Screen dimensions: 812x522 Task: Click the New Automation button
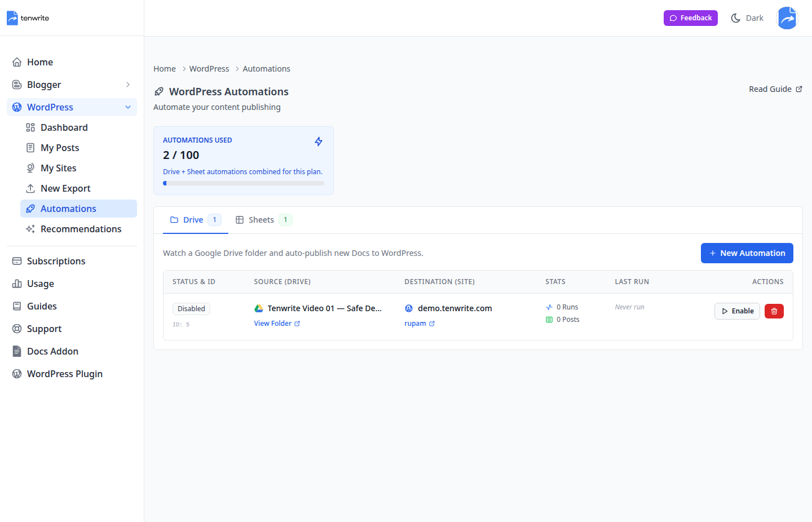tap(747, 253)
